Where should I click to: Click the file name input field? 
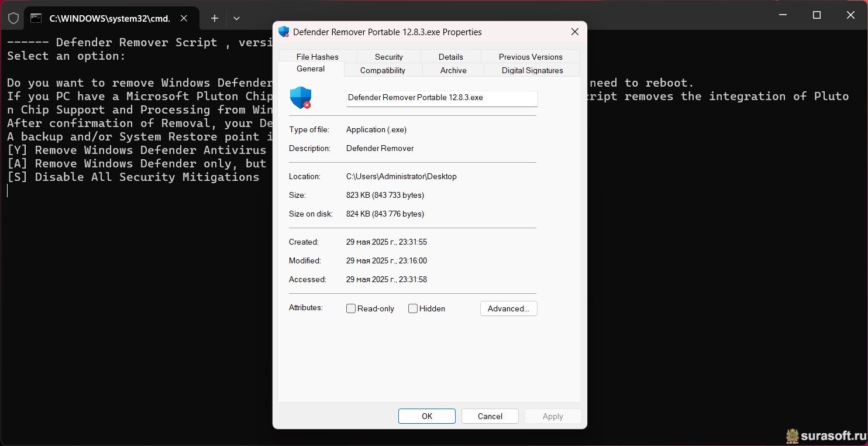click(x=442, y=98)
